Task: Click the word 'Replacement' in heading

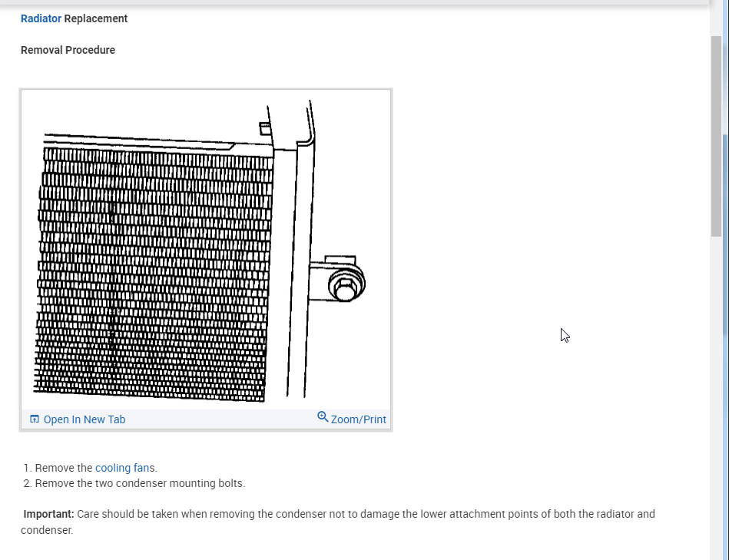Action: click(x=96, y=18)
